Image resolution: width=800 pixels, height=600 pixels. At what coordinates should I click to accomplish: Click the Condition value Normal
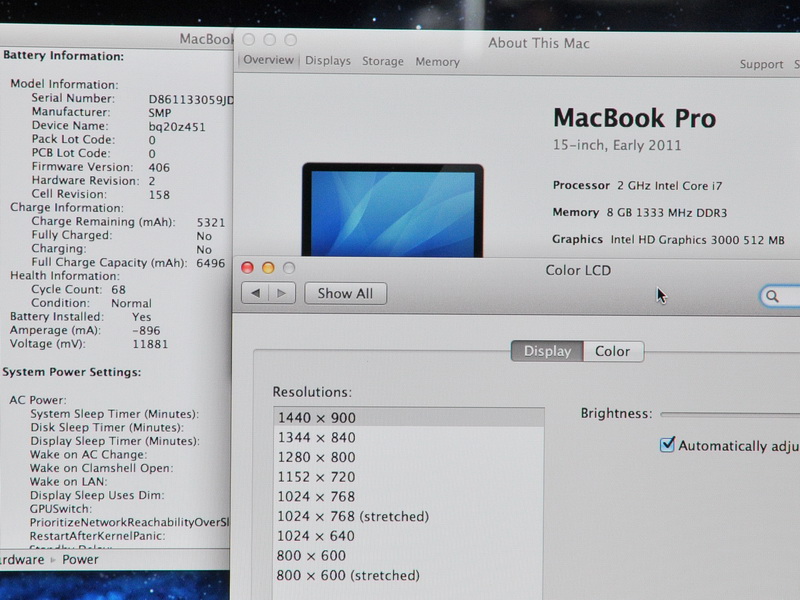pos(132,303)
